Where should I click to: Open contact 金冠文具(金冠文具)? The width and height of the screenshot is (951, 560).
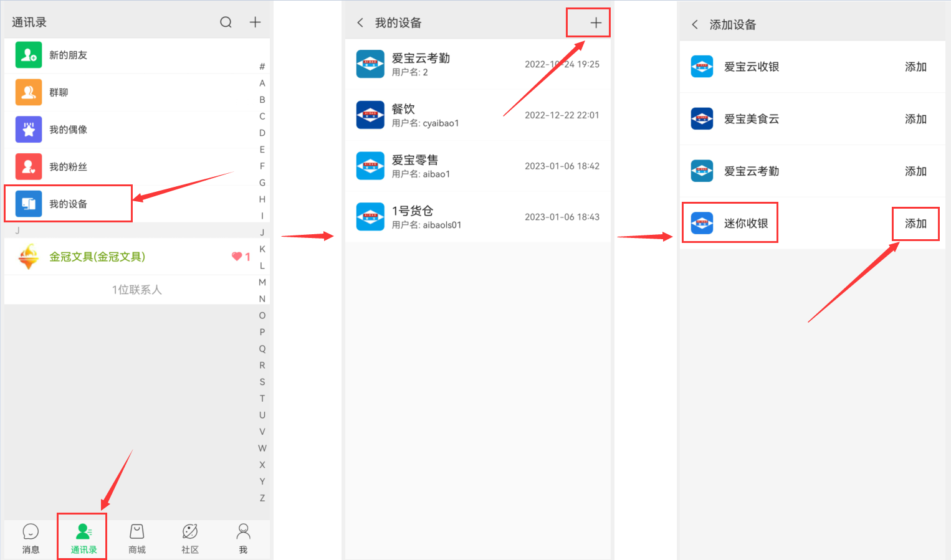97,257
